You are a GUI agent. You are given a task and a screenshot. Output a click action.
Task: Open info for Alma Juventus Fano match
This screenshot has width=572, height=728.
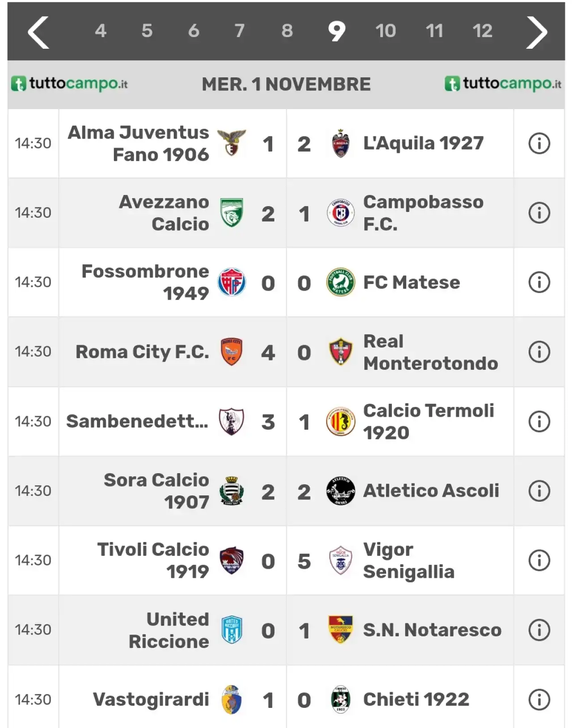539,144
